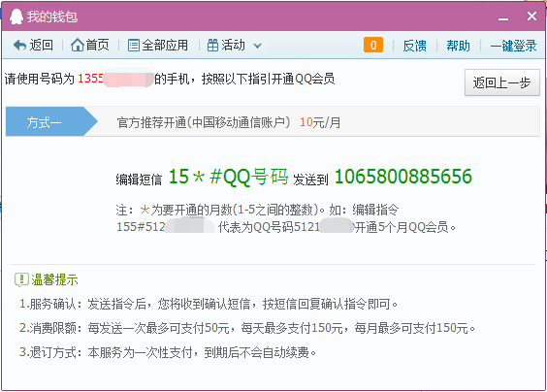Click the QQ penguin logo in title bar
The width and height of the screenshot is (547, 392).
click(x=16, y=16)
